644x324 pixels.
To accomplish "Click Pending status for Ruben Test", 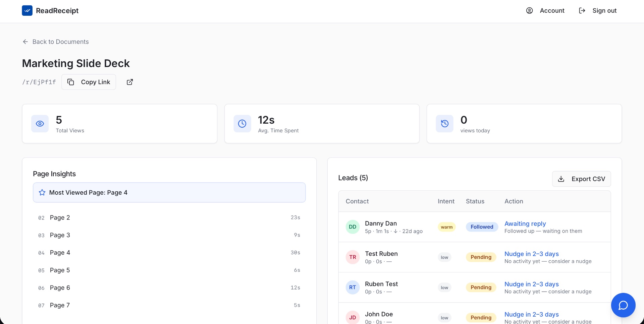I will tap(481, 287).
